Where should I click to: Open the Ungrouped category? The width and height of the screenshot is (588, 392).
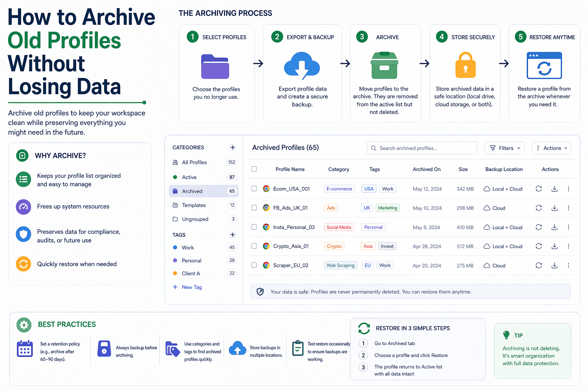point(204,219)
